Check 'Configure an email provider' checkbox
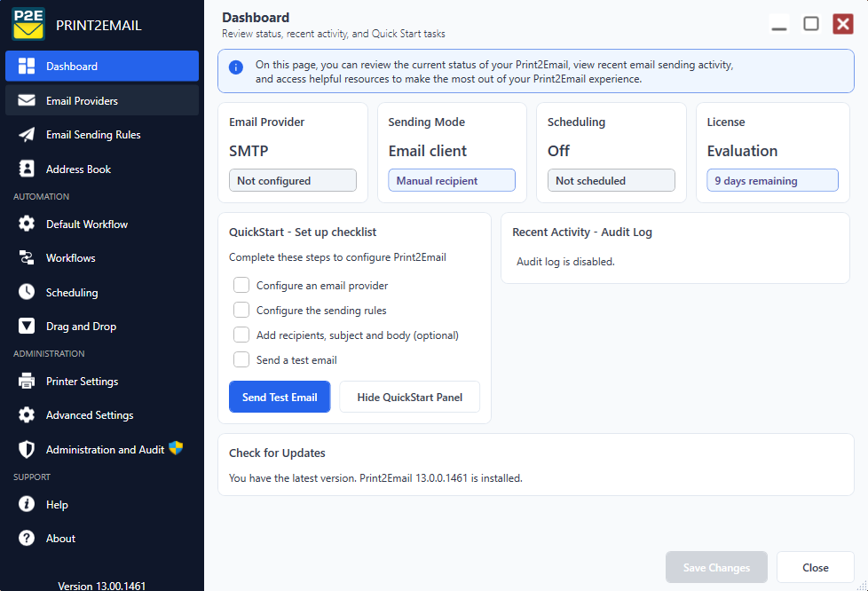Image resolution: width=868 pixels, height=591 pixels. pyautogui.click(x=241, y=285)
